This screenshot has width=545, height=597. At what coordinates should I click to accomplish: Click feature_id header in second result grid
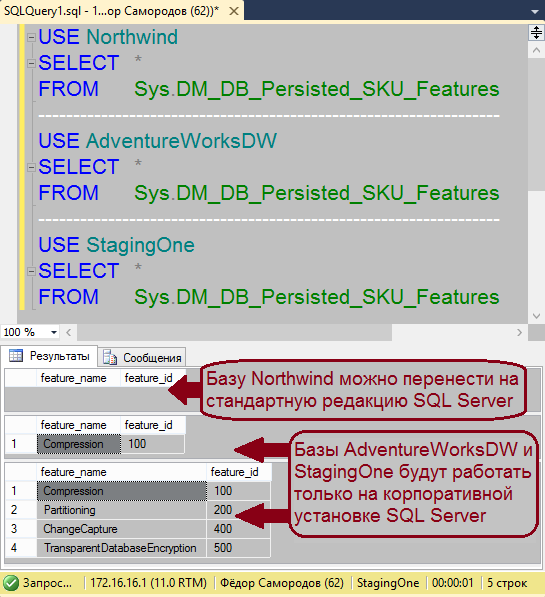tap(153, 425)
